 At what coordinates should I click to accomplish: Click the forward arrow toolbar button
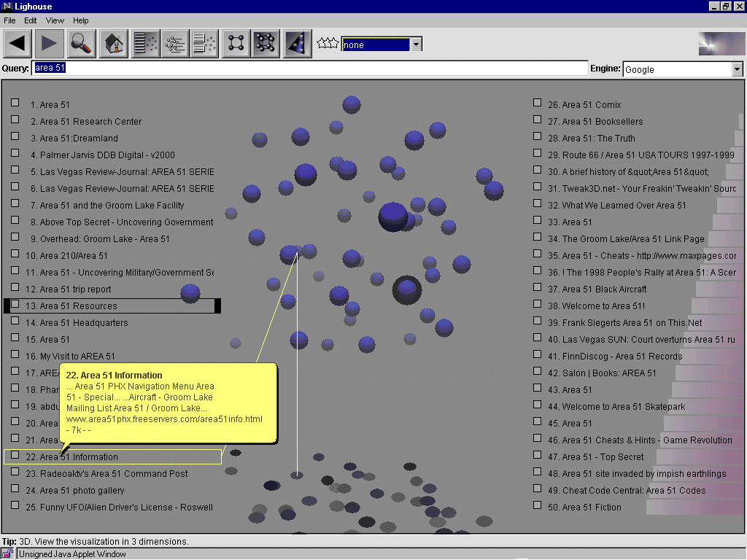tap(49, 44)
